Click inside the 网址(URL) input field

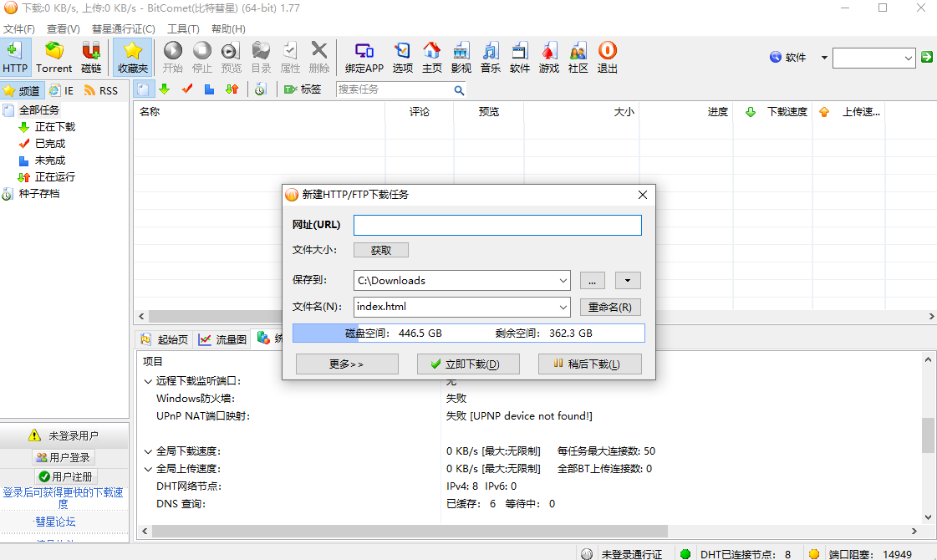click(x=497, y=225)
